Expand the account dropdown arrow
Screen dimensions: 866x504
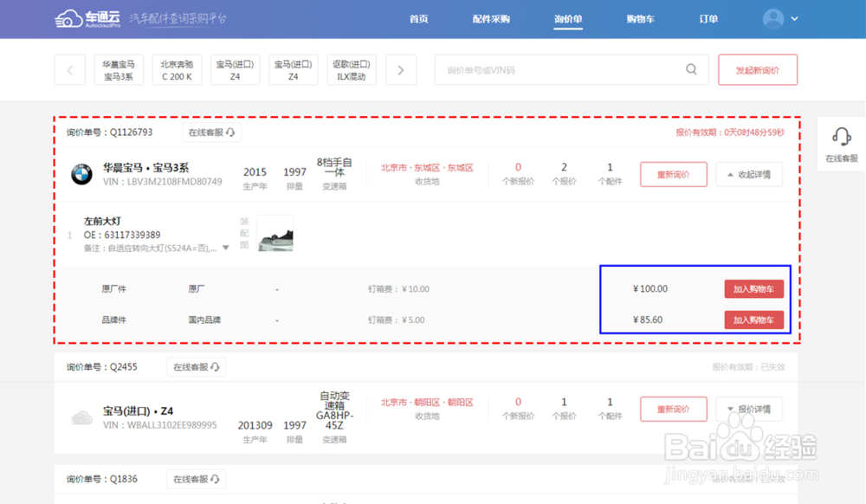tap(794, 19)
